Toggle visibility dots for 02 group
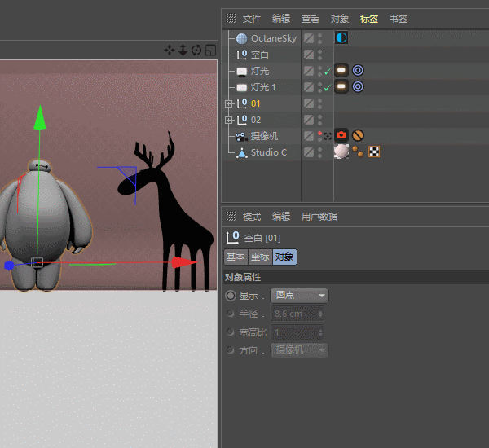Image resolution: width=489 pixels, height=448 pixels. pyautogui.click(x=319, y=120)
